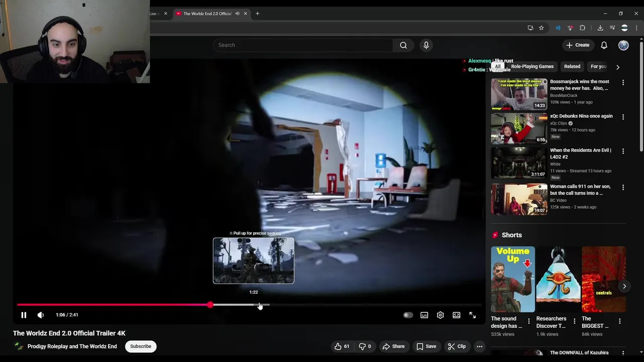Switch to The Worldz End browser tab
This screenshot has height=362, width=644.
point(207,14)
